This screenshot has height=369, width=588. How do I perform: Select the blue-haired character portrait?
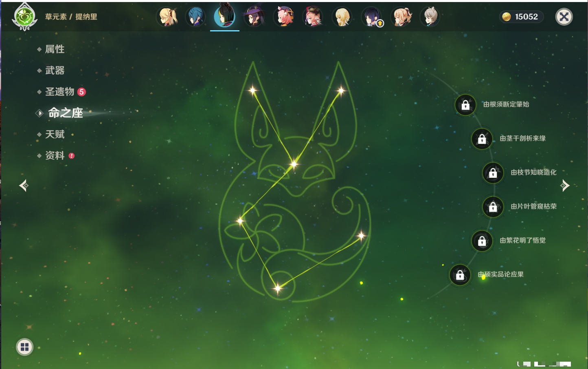point(196,17)
